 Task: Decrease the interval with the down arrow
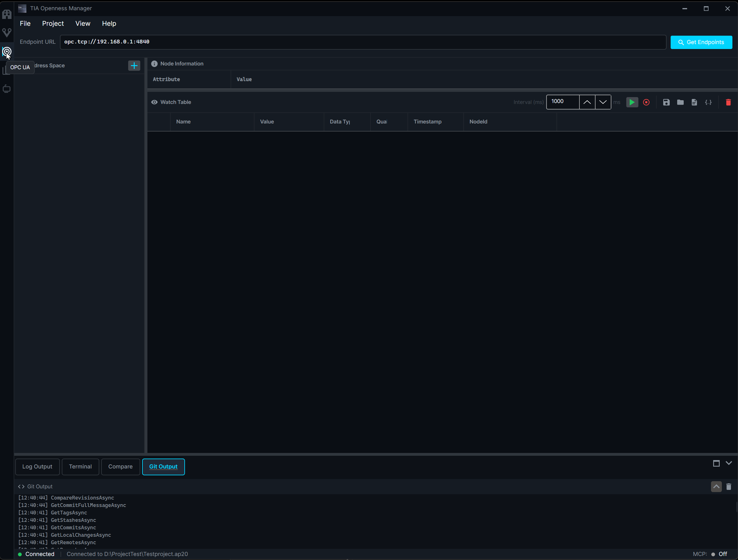click(x=603, y=102)
